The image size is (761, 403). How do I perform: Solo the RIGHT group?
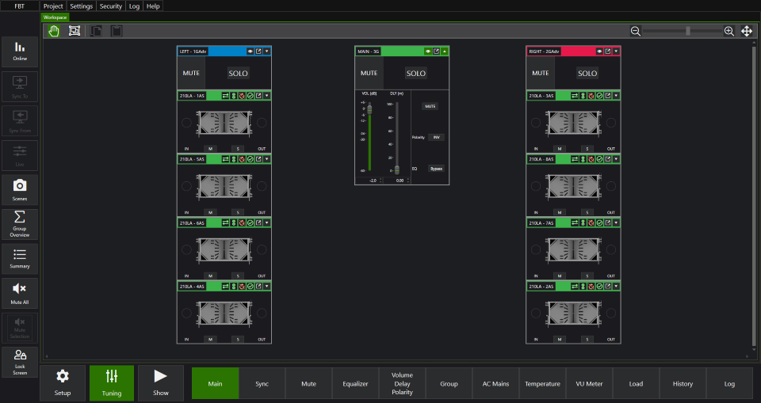point(587,73)
